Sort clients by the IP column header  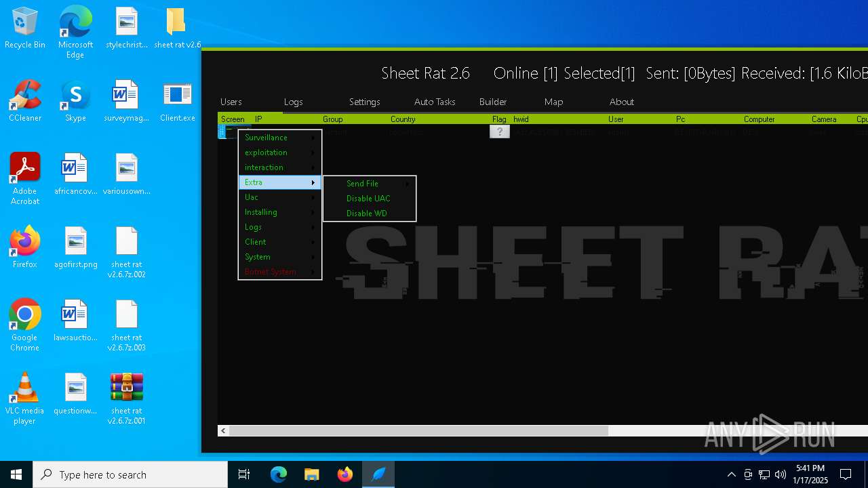[x=285, y=119]
